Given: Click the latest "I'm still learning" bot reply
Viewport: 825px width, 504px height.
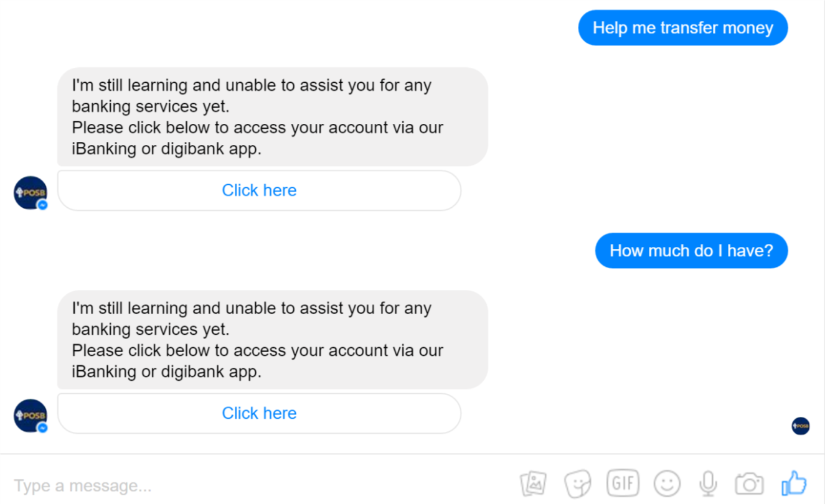Looking at the screenshot, I should [272, 339].
